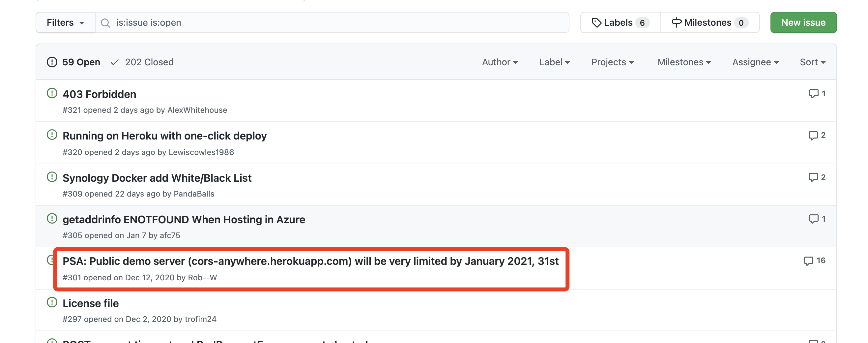This screenshot has width=868, height=343.
Task: Show 202 Closed issues
Action: pos(142,62)
